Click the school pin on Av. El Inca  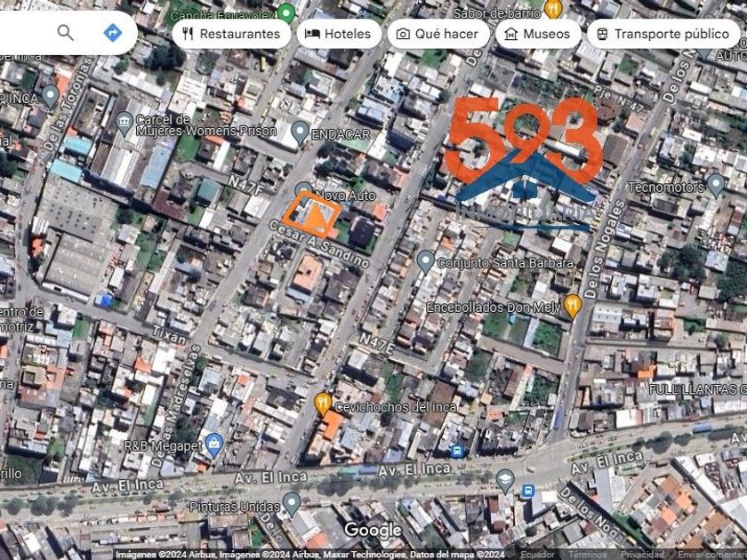pyautogui.click(x=505, y=481)
